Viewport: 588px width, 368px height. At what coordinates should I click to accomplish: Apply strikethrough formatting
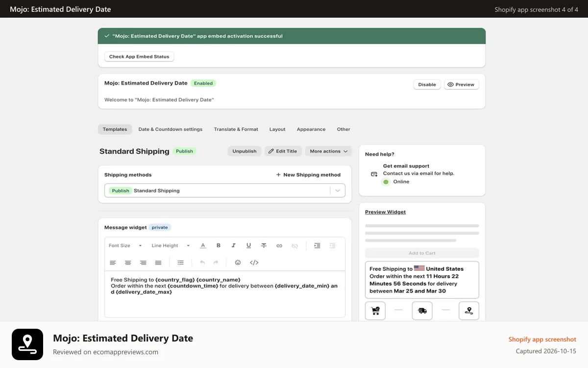coord(264,246)
